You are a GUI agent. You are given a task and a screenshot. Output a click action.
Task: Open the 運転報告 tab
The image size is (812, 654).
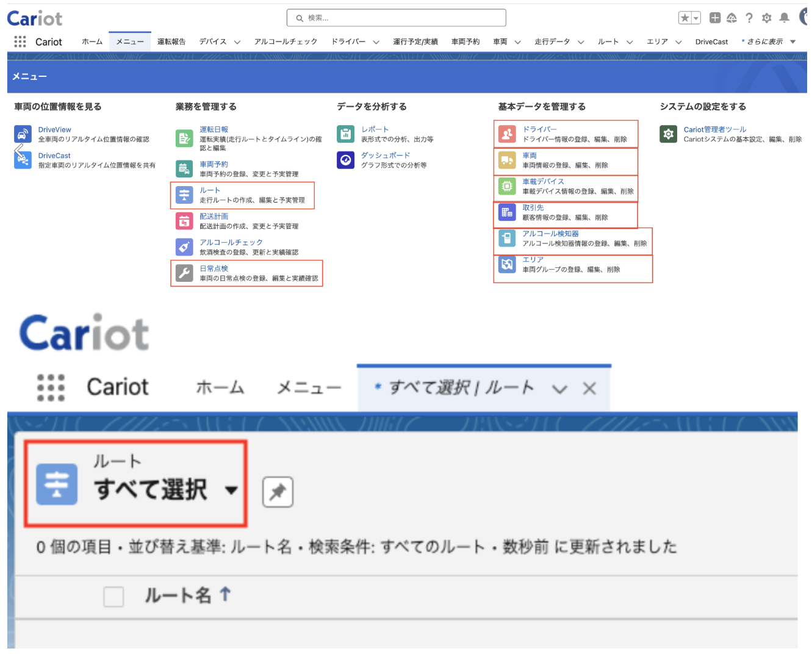tap(171, 41)
